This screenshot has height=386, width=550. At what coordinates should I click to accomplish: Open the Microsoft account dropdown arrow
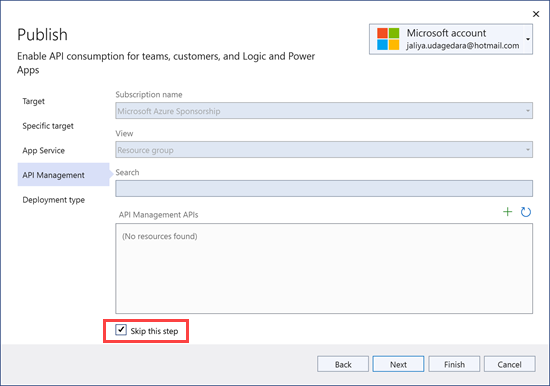click(528, 39)
